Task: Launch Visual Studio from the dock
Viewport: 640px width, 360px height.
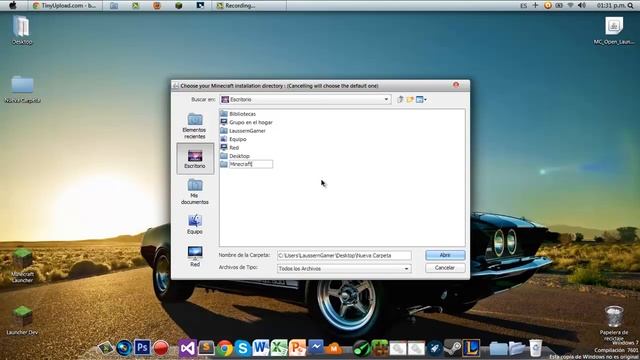Action: [187, 348]
